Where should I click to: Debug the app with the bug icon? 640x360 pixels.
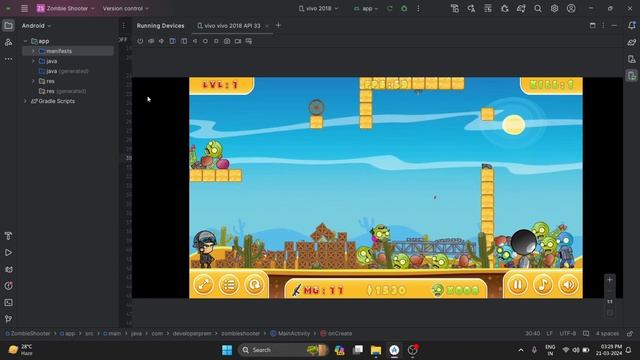click(404, 8)
